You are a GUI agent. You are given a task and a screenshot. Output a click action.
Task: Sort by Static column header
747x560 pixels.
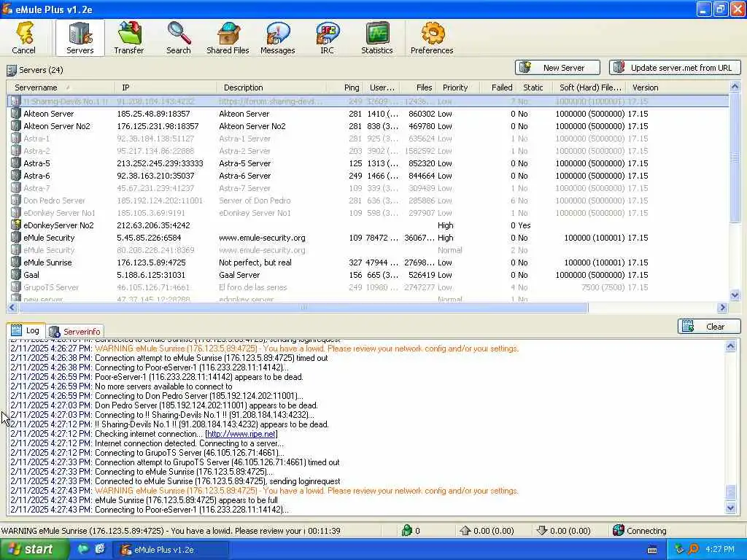click(533, 87)
